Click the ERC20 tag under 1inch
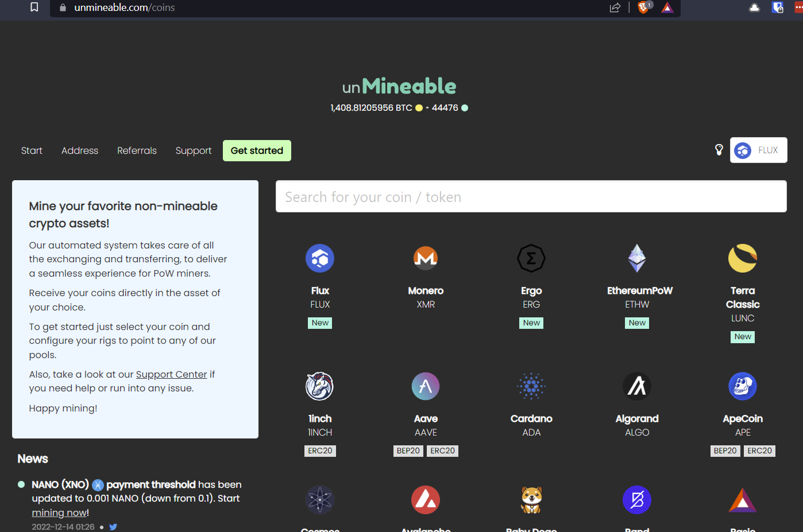Viewport: 803px width, 532px height. [320, 451]
